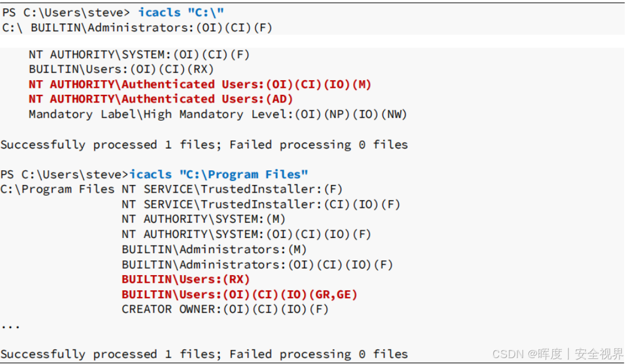Click red Authenticated Users (OI)(CI)(IO)(M) line
The height and width of the screenshot is (364, 626).
[x=200, y=84]
